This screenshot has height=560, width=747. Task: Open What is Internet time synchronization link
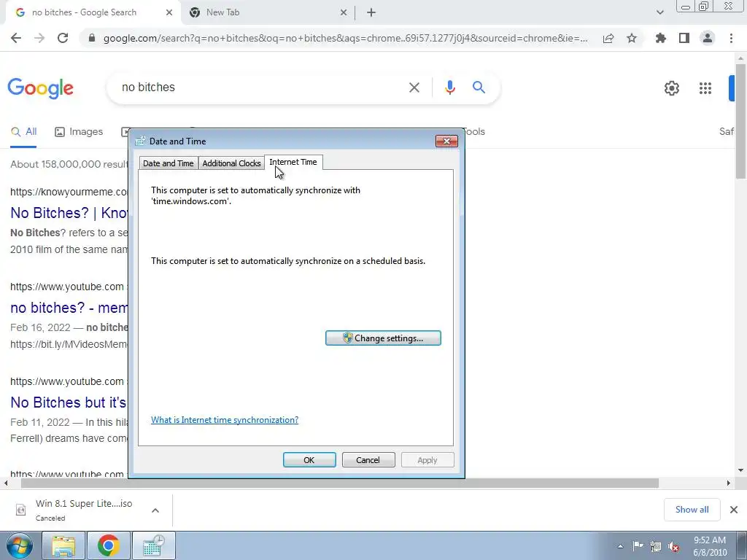tap(225, 419)
